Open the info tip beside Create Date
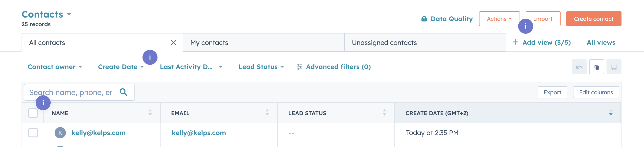 (150, 57)
